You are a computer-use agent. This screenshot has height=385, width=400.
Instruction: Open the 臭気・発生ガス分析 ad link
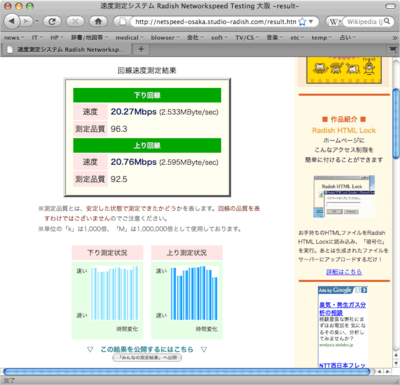click(x=342, y=309)
